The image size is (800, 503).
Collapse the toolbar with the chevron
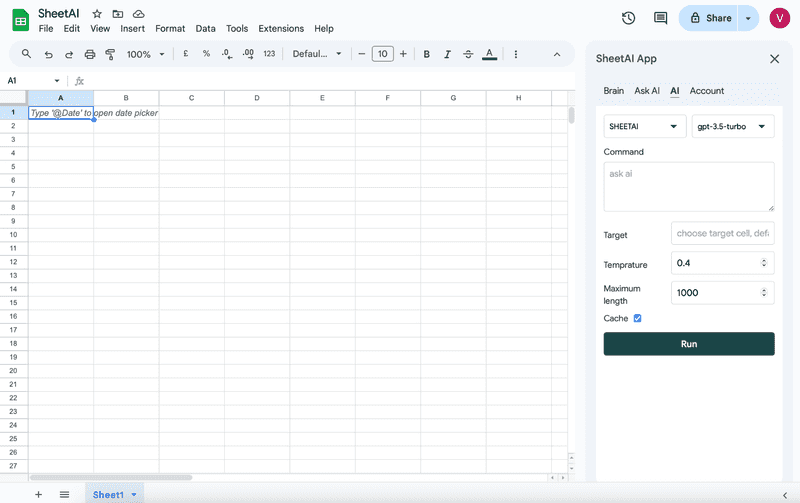(557, 54)
